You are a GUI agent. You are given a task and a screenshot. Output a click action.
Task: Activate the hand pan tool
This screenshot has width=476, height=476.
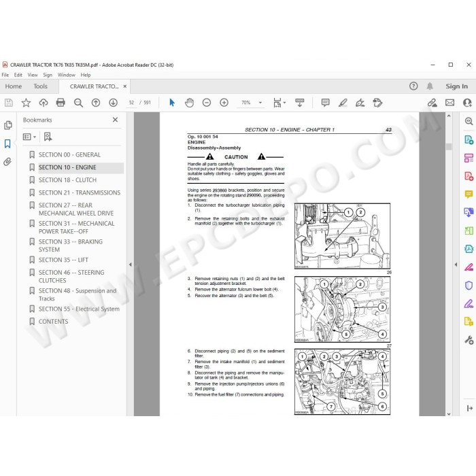[x=189, y=103]
